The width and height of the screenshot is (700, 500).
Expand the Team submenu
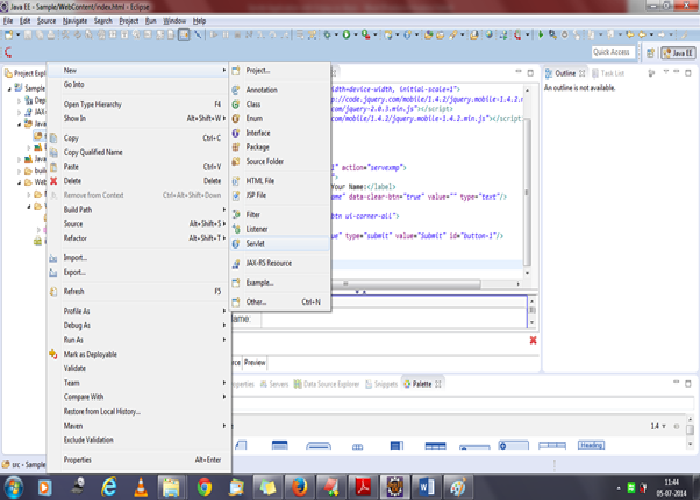tap(139, 383)
